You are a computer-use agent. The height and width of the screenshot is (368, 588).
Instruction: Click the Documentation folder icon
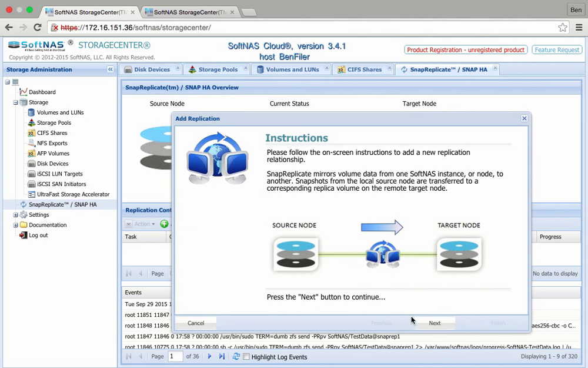(24, 225)
